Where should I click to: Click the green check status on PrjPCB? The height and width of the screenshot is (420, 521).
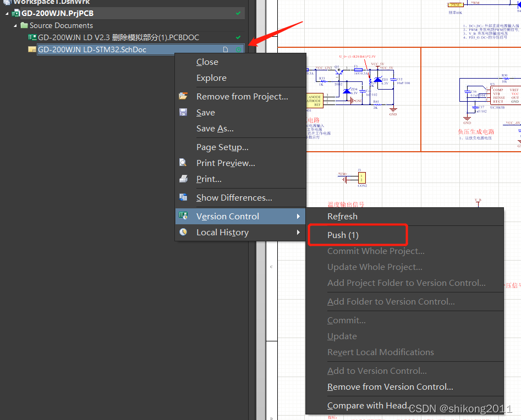[x=238, y=13]
